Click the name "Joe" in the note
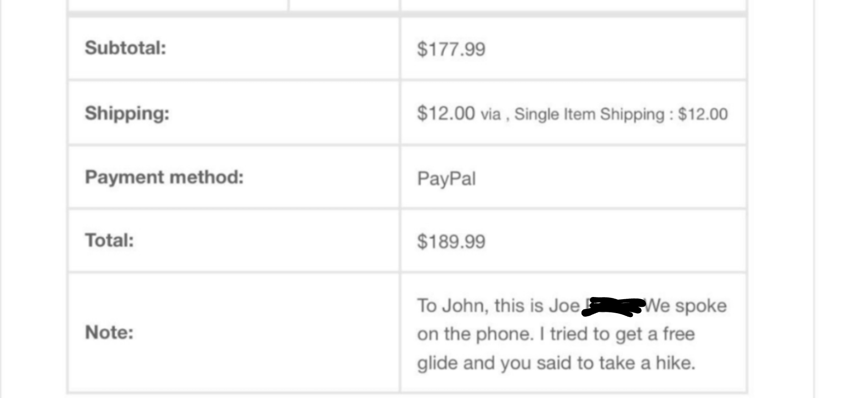 pos(564,306)
